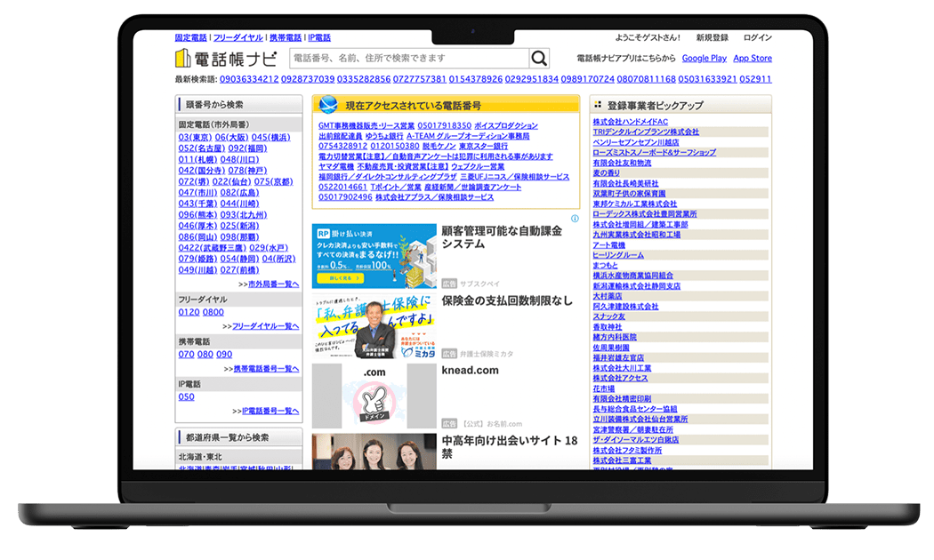
Task: Open the three women dating ad thumbnail
Action: pos(374,452)
